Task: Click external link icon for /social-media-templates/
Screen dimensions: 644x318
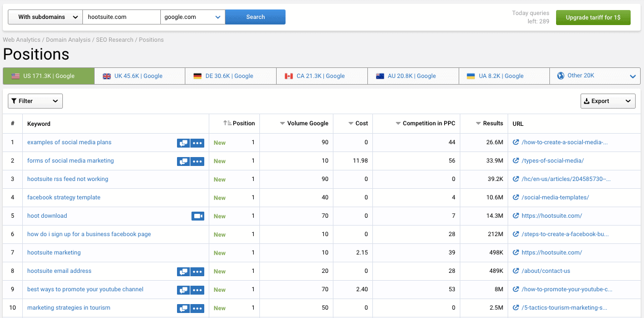Action: (x=516, y=197)
